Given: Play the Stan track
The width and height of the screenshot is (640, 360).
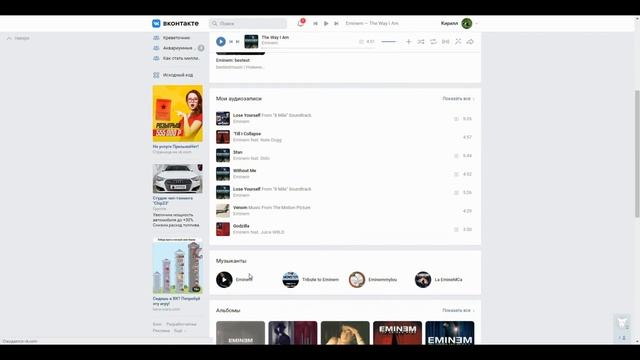Looking at the screenshot, I should (x=345, y=155).
